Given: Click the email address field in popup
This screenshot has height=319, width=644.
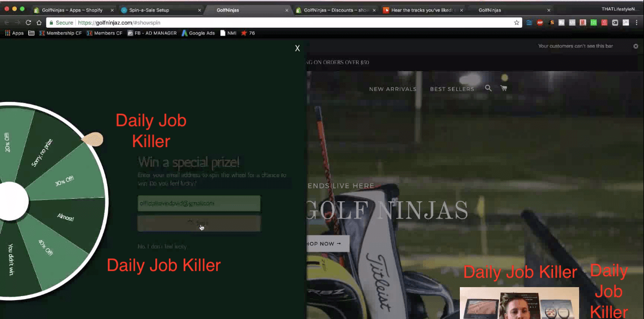Looking at the screenshot, I should (x=199, y=203).
